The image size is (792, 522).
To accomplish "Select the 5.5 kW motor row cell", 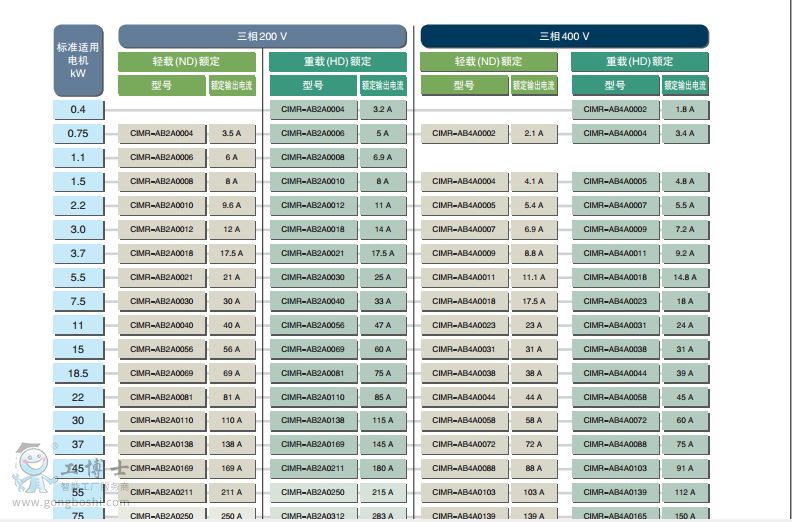I will pos(78,277).
